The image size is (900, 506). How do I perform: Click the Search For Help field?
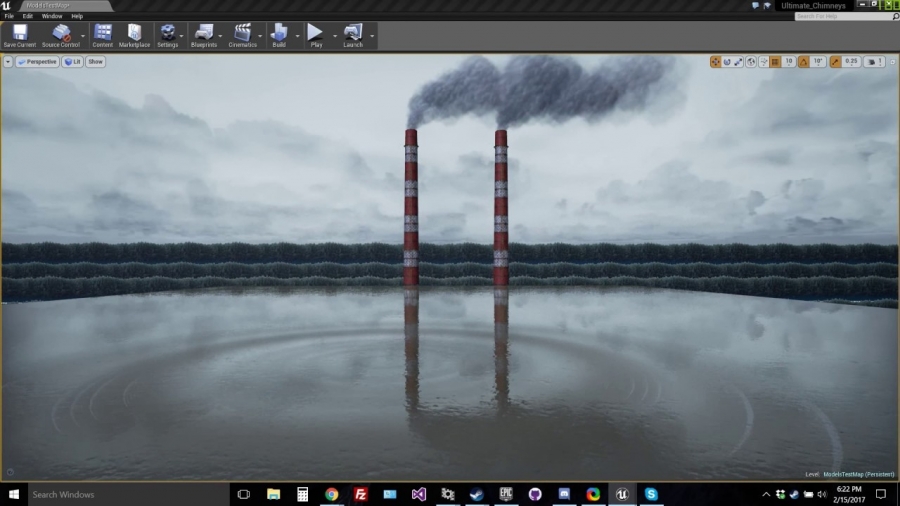(843, 16)
